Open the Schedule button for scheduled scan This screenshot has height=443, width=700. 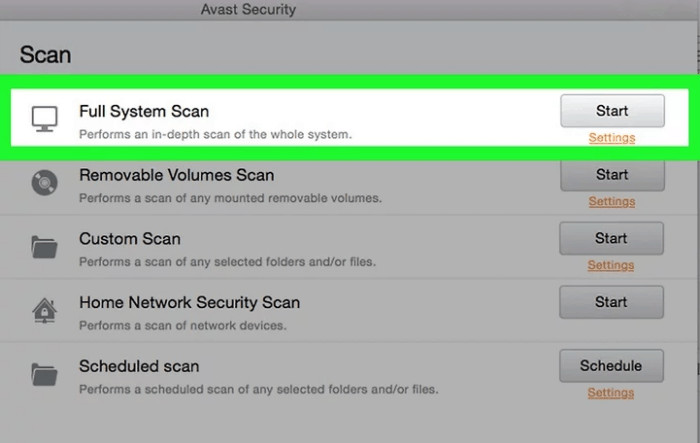tap(611, 366)
